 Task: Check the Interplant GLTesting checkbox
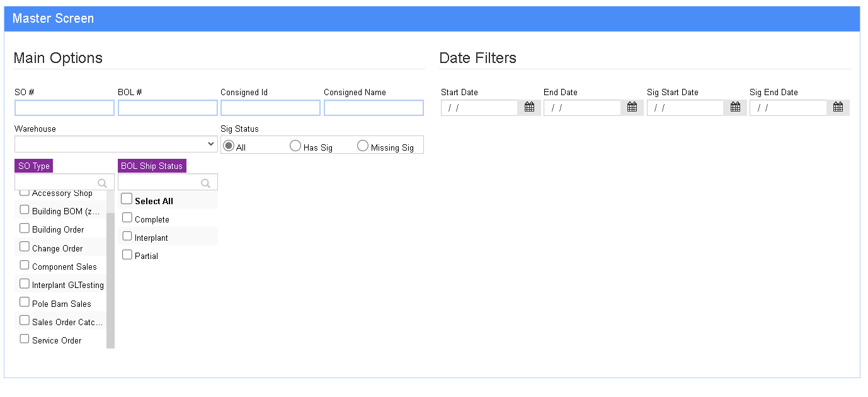pos(25,284)
